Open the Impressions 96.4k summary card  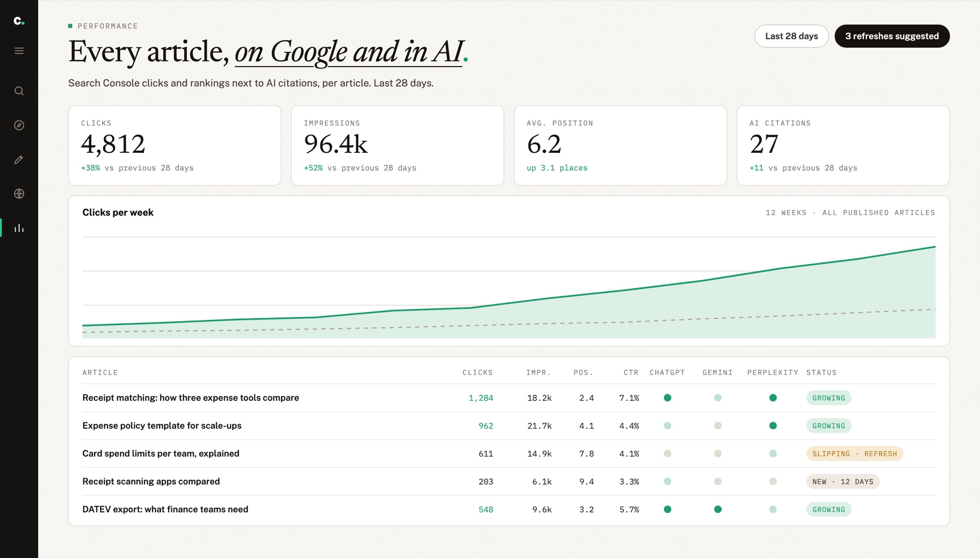(x=397, y=146)
